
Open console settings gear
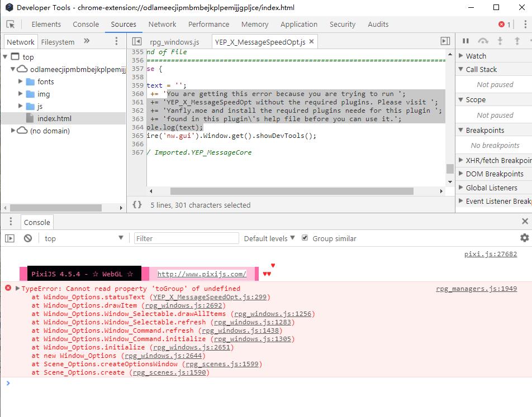(525, 238)
